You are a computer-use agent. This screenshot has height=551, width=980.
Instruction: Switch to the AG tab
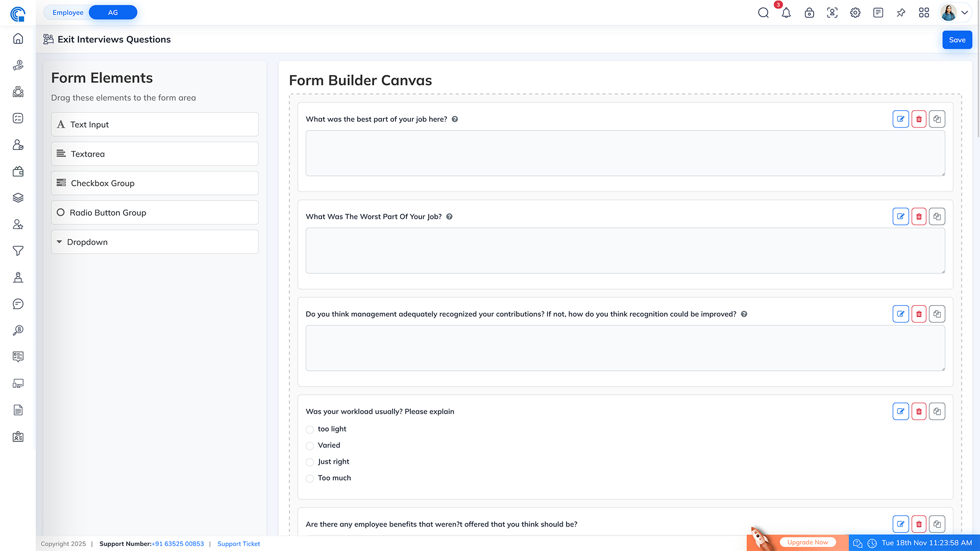click(113, 12)
